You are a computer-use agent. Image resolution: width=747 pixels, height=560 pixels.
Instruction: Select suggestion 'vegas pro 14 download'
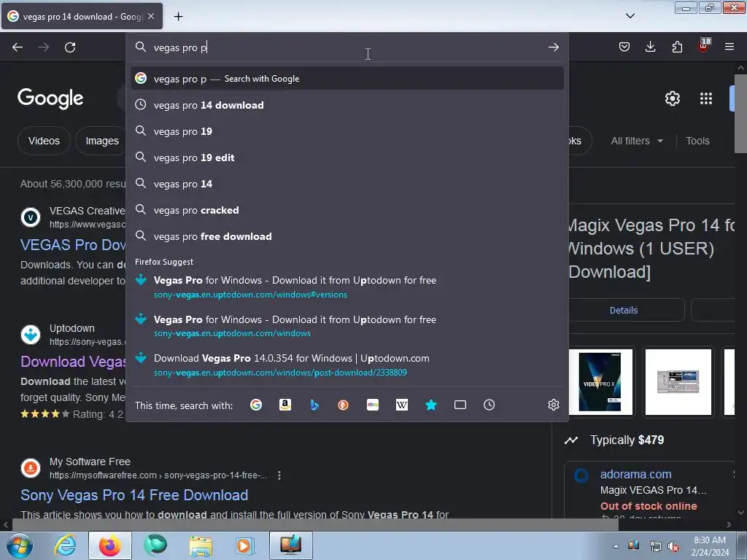[x=347, y=105]
